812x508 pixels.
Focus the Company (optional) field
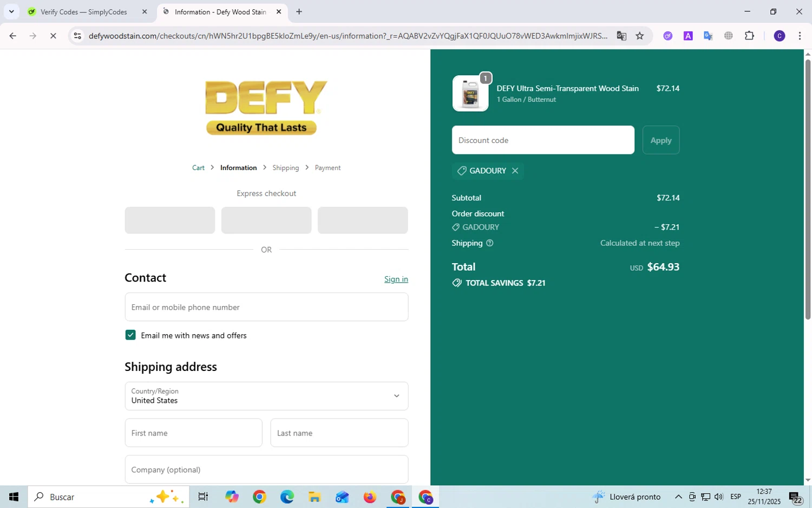click(x=266, y=470)
